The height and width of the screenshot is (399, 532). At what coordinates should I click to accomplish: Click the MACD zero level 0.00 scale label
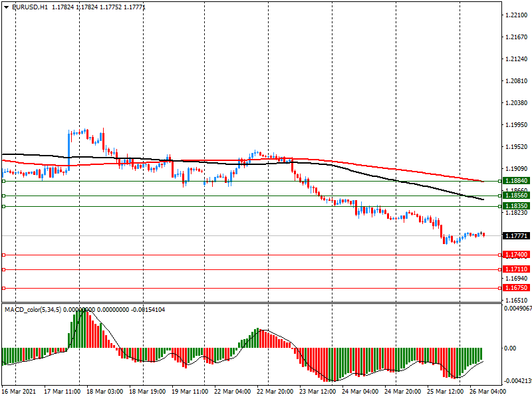point(511,348)
